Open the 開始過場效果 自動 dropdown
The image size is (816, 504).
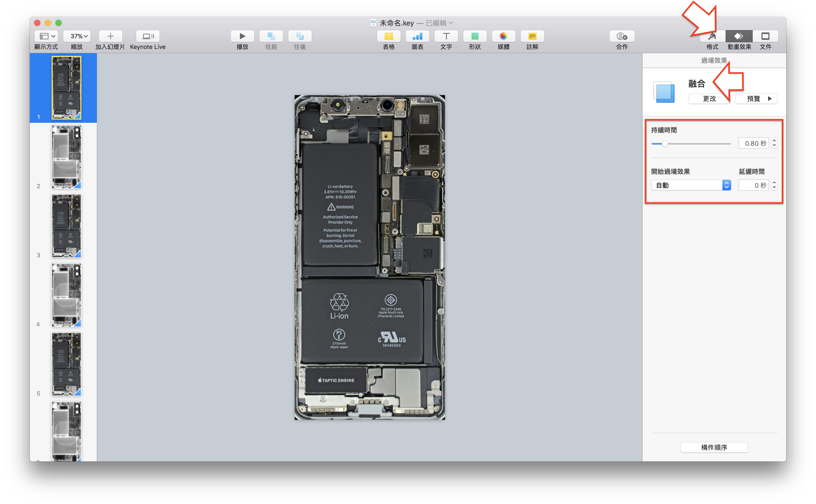[691, 185]
